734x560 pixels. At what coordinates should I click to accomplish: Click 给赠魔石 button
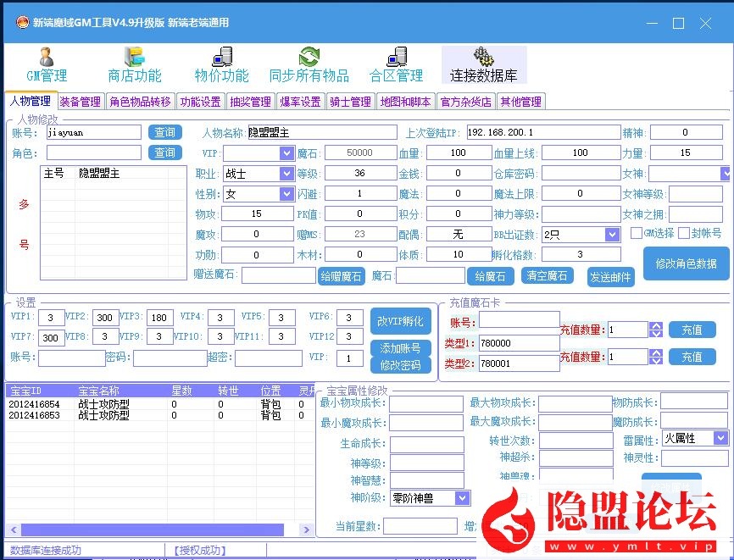click(341, 276)
